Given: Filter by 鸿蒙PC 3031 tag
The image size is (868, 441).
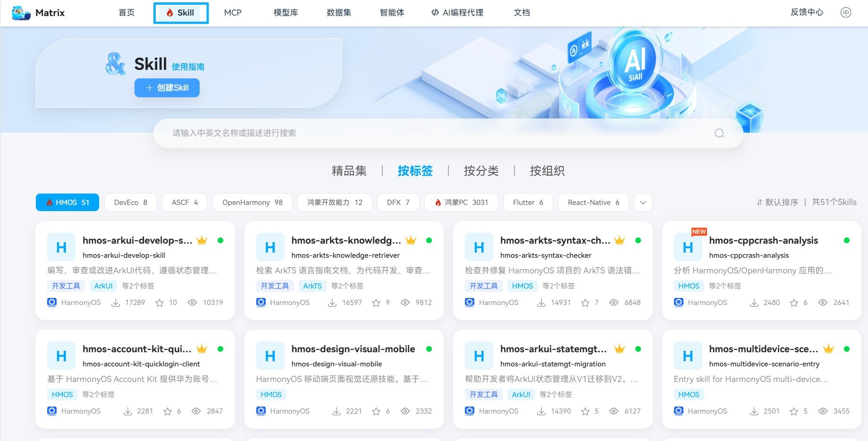Looking at the screenshot, I should [462, 202].
